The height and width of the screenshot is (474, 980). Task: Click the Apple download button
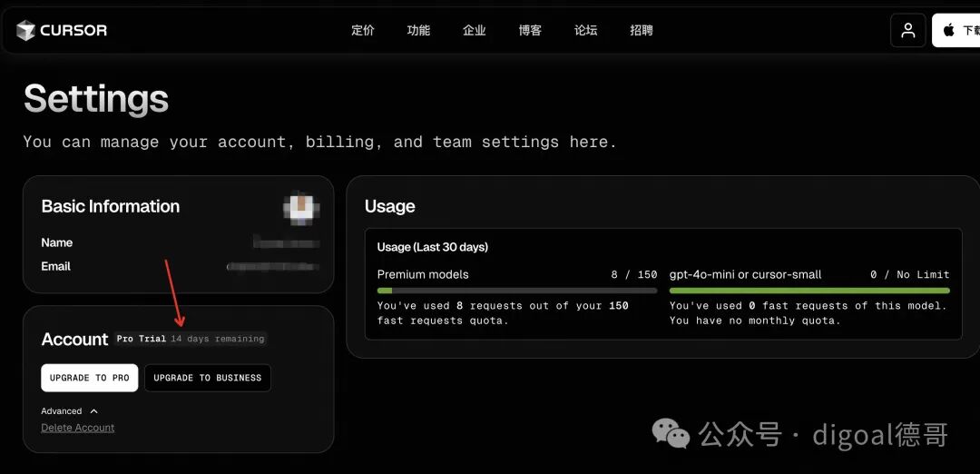pyautogui.click(x=956, y=30)
